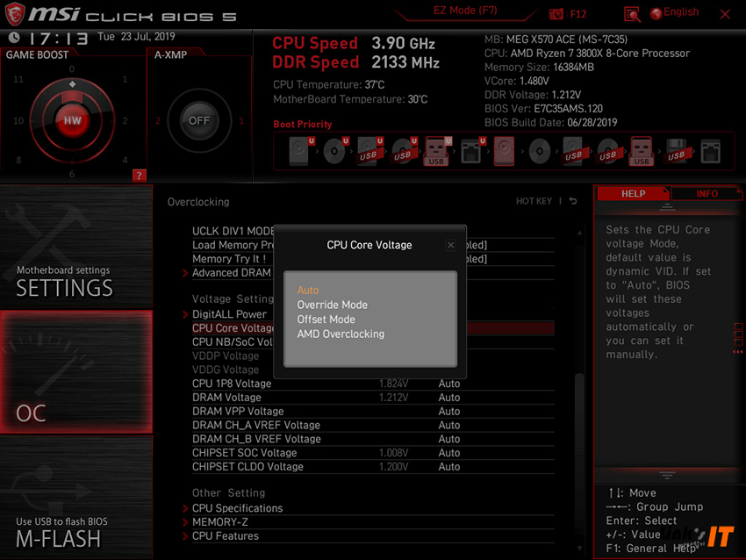This screenshot has width=746, height=560.
Task: Switch to the HELP tab
Action: click(x=634, y=194)
